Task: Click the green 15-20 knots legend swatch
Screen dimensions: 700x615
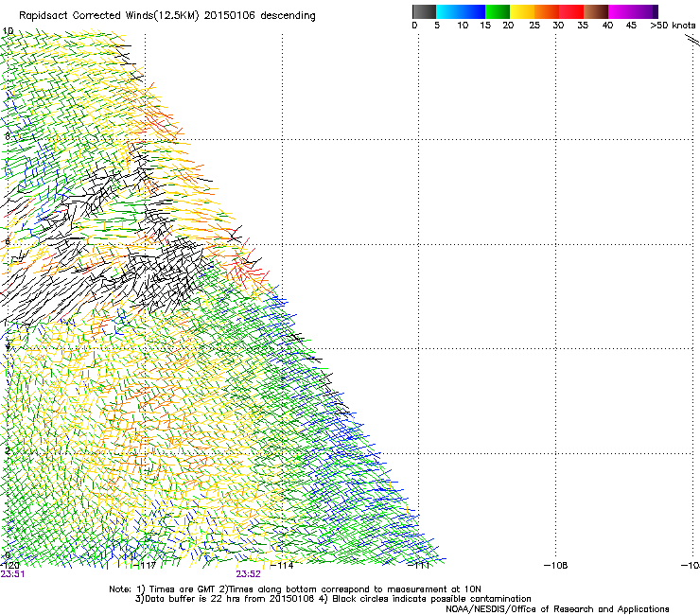Action: (x=498, y=11)
